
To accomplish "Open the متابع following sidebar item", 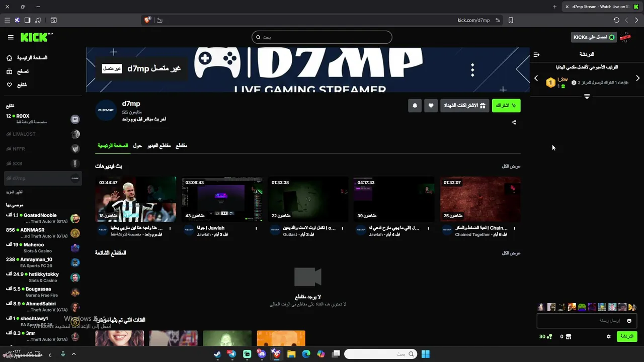I will 17,85.
